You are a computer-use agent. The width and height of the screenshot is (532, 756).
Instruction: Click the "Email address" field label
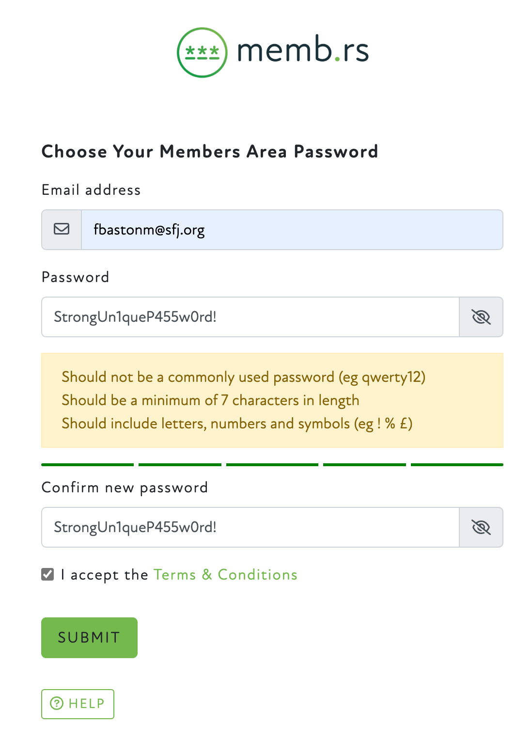coord(91,189)
